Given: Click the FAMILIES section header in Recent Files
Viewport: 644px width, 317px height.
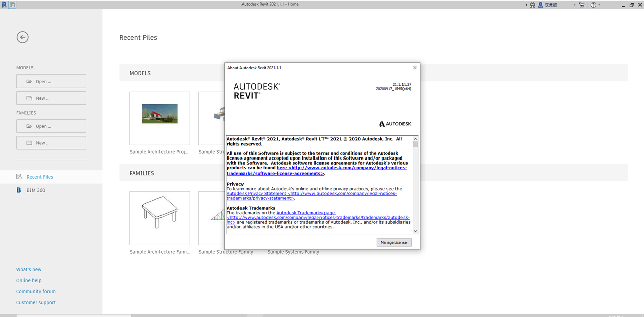Looking at the screenshot, I should pyautogui.click(x=142, y=173).
